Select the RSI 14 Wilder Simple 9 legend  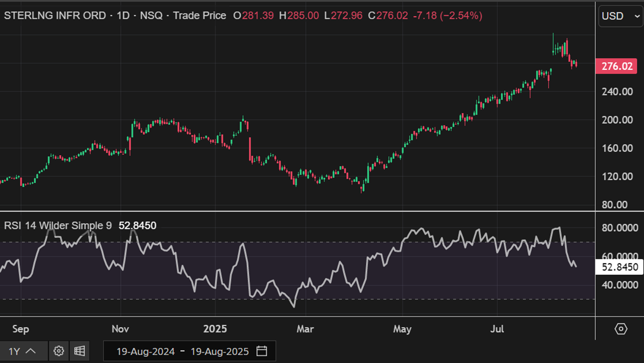58,225
